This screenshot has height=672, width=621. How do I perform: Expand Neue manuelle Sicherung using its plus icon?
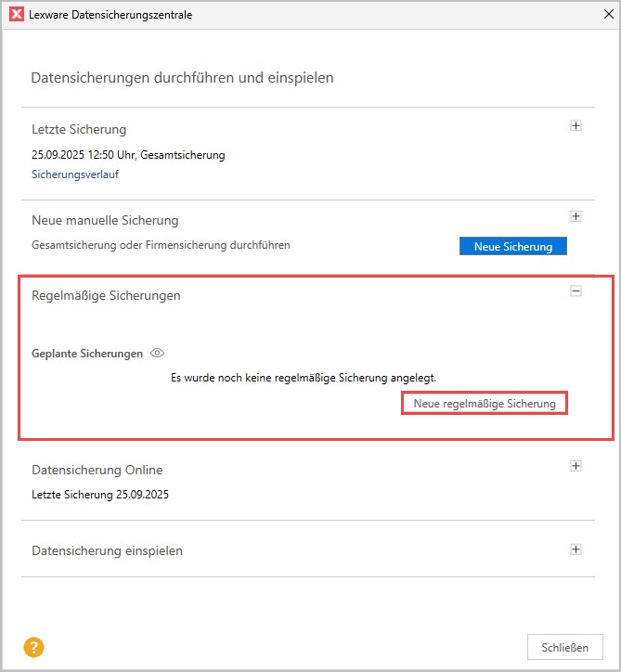click(576, 216)
